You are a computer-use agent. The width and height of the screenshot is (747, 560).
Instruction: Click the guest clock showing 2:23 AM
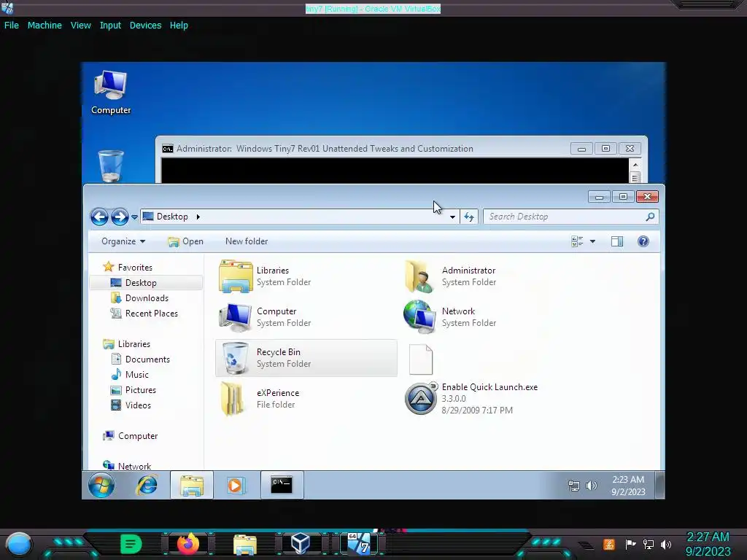[628, 485]
